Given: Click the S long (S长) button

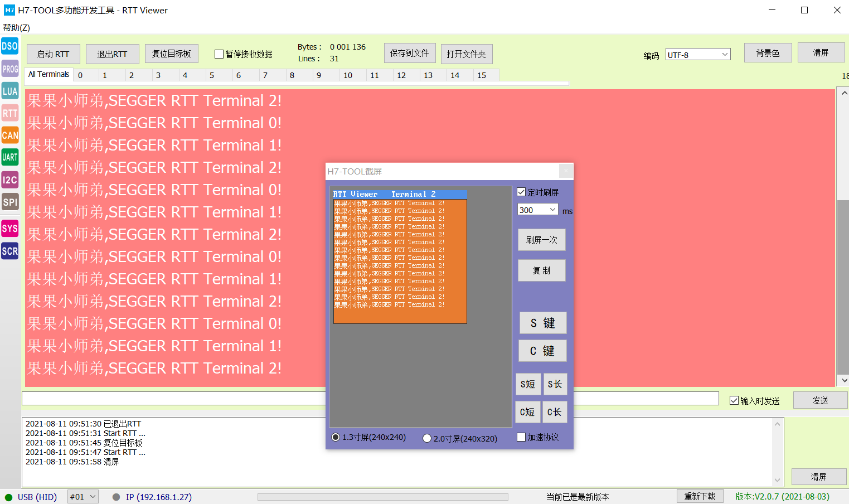Looking at the screenshot, I should 555,384.
